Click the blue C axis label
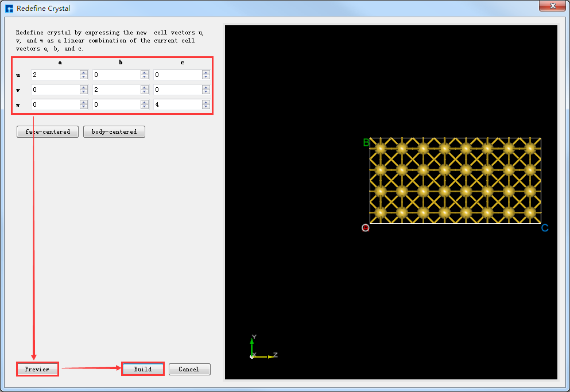Screen dimensions: 570x392 click(544, 228)
